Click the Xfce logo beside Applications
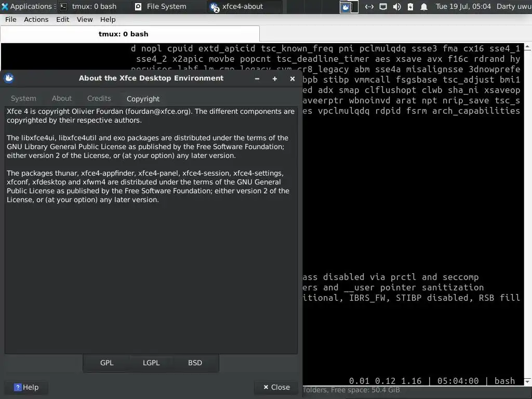This screenshot has height=399, width=532. click(5, 6)
